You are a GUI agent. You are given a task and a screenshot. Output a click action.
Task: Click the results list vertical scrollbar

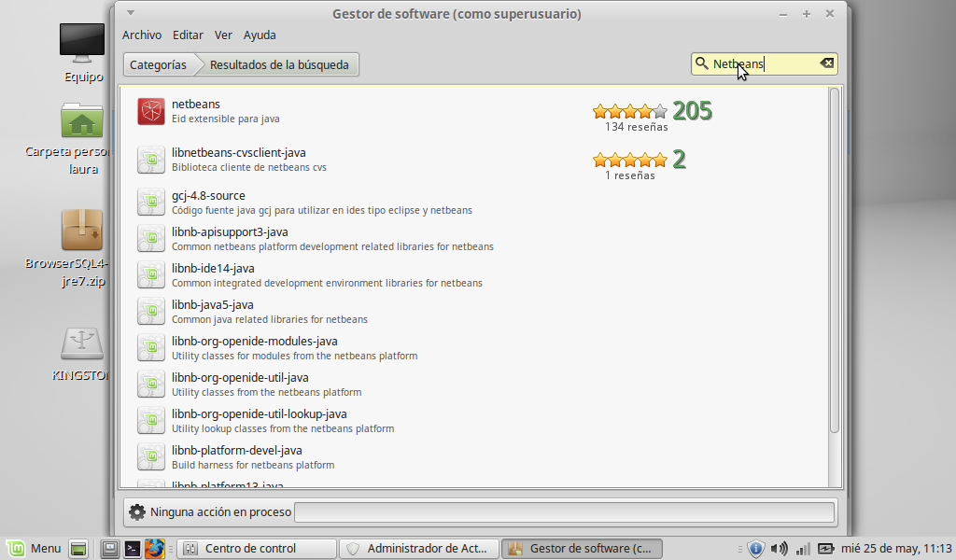pyautogui.click(x=835, y=261)
